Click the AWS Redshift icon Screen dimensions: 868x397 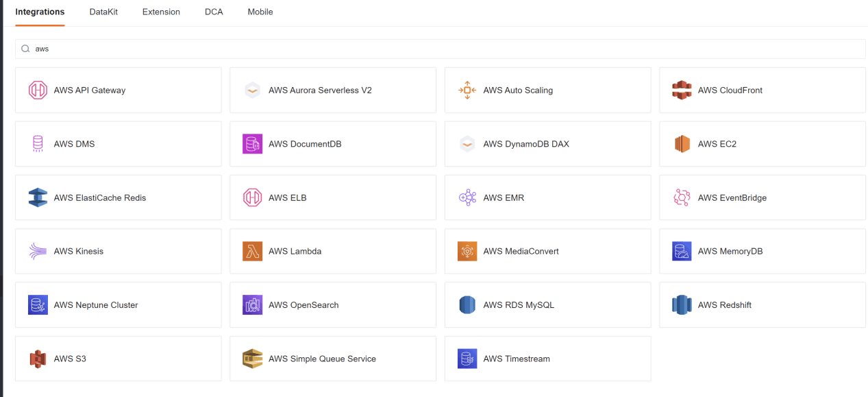pyautogui.click(x=682, y=305)
